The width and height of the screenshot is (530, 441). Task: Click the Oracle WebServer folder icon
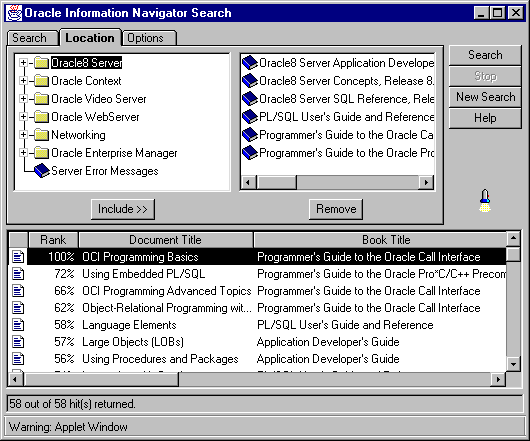pyautogui.click(x=42, y=117)
